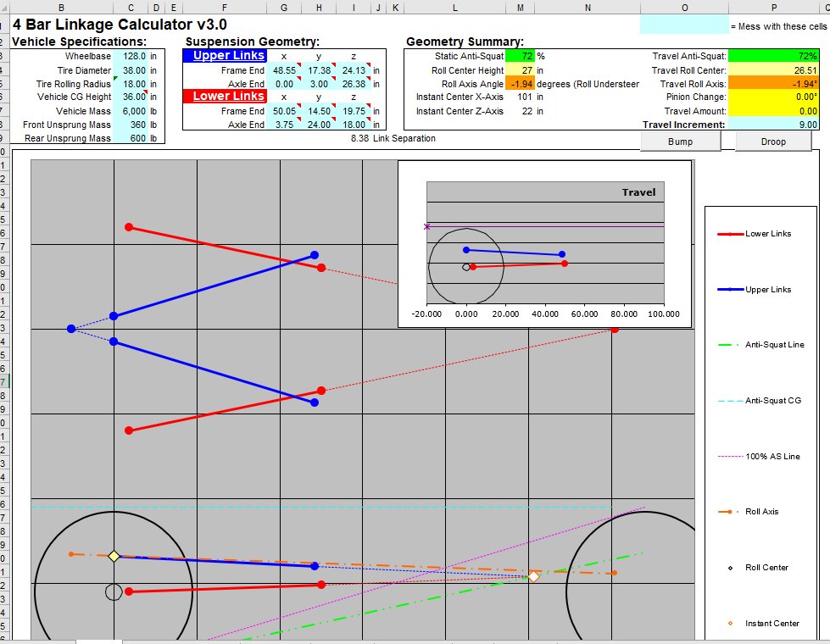Click the Travel Roll Center 26.51 cell
The height and width of the screenshot is (644, 830).
pos(774,69)
